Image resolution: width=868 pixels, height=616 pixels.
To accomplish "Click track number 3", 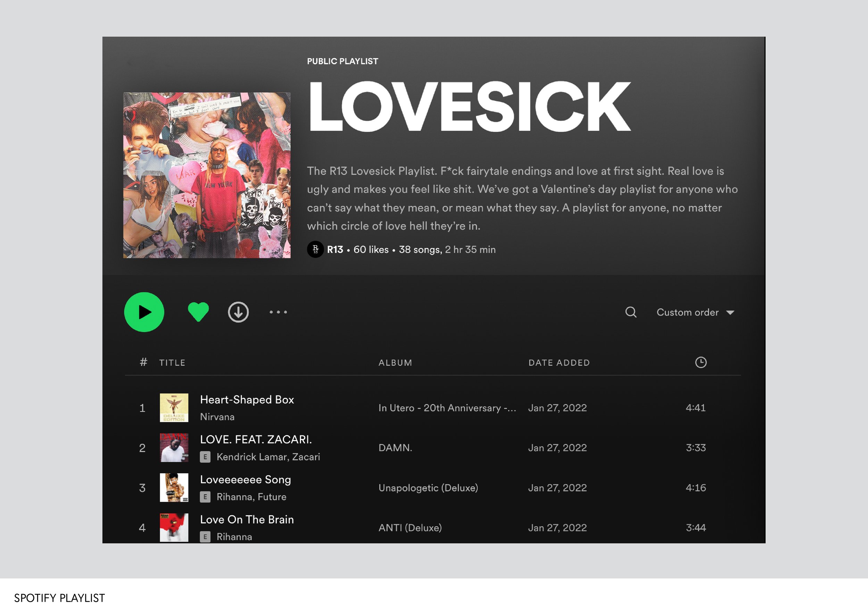I will coord(142,488).
